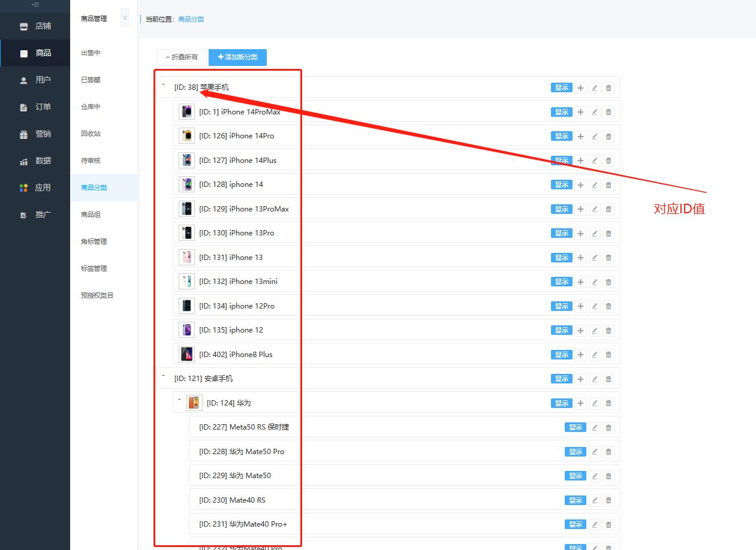This screenshot has width=756, height=550.
Task: Go to 标签管理 in the submenu
Action: click(94, 268)
